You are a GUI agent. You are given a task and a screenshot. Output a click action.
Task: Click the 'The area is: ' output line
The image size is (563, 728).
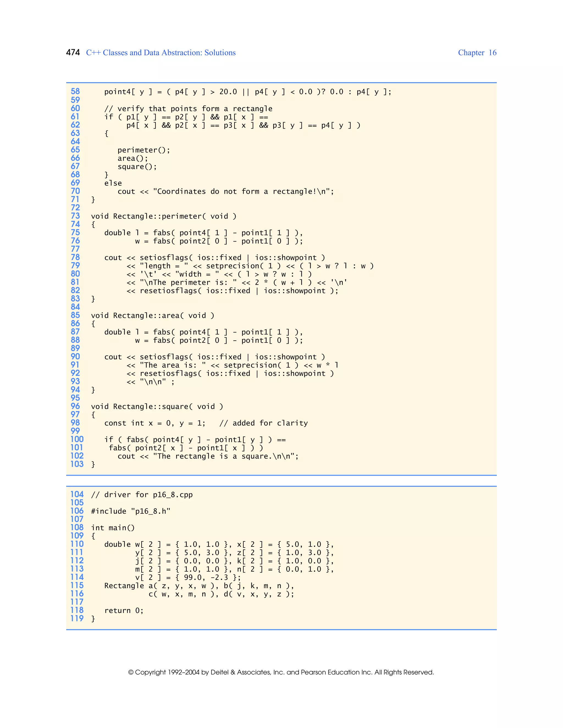233,365
